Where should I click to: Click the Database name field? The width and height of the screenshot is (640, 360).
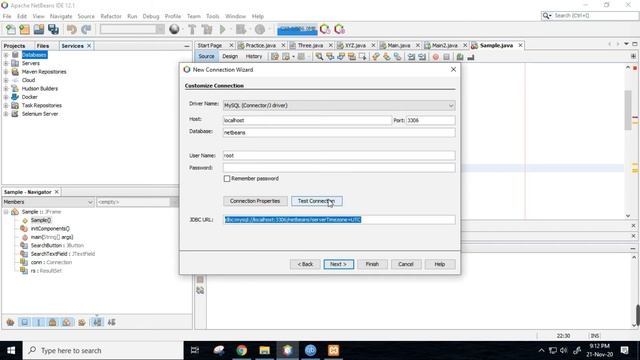(339, 133)
